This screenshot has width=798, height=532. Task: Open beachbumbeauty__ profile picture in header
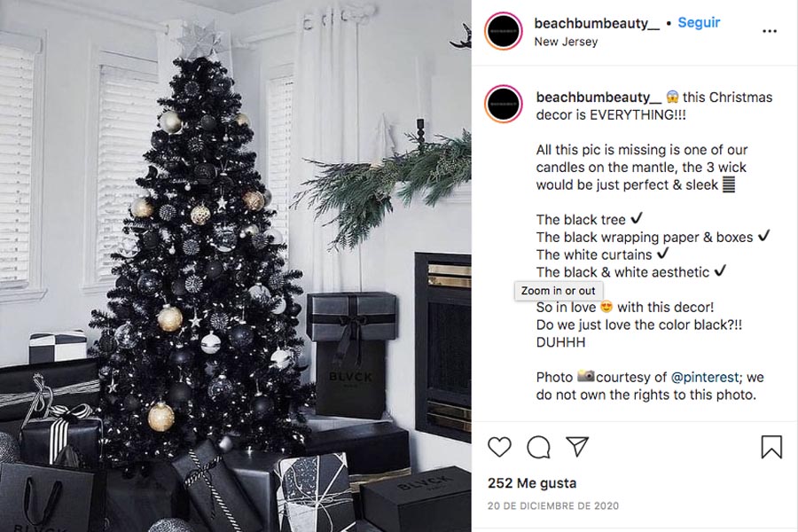pos(504,31)
